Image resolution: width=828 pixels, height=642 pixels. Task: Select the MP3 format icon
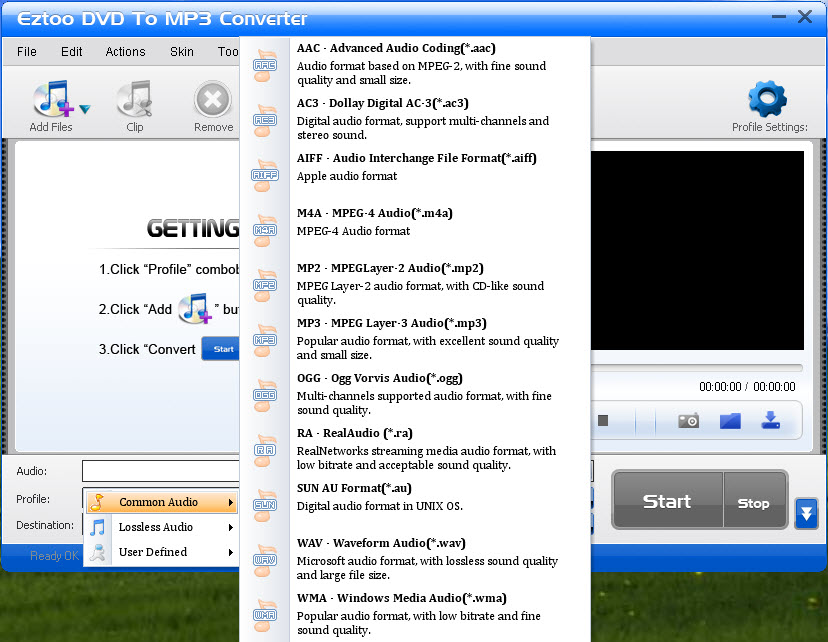(265, 340)
